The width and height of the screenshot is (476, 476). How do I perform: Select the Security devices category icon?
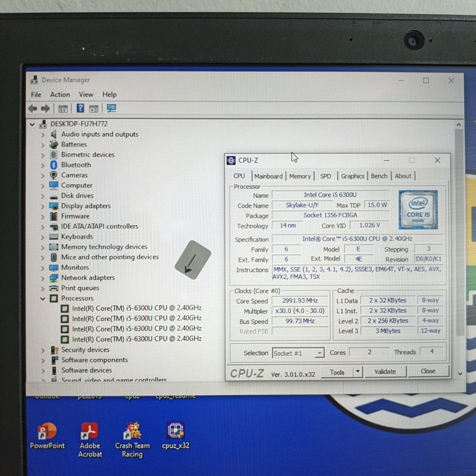tap(54, 350)
